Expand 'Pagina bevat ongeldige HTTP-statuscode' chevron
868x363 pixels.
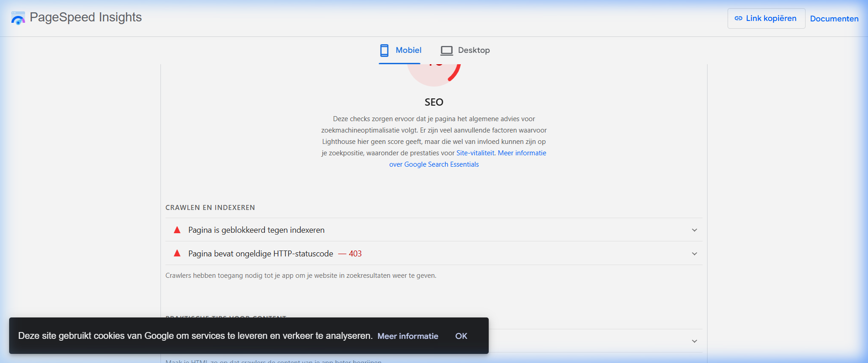tap(694, 254)
